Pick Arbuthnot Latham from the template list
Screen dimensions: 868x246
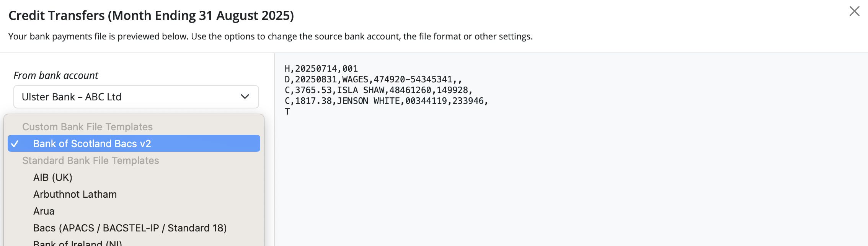pyautogui.click(x=75, y=194)
